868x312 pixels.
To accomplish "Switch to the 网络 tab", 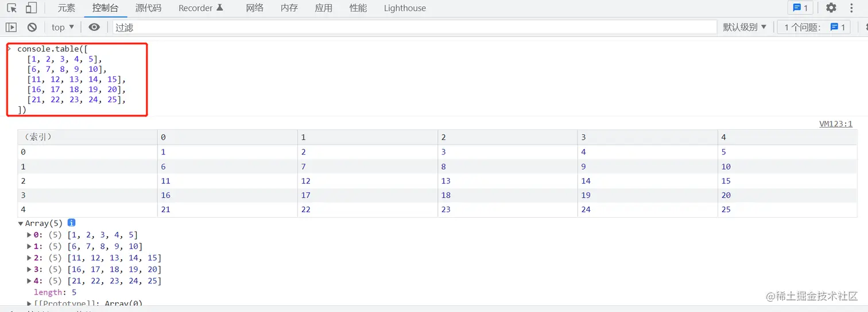I will (254, 8).
